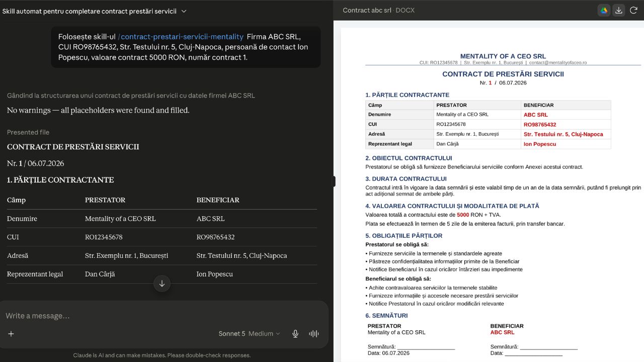Click the 'Nr. 1 / 06.07.2026' line in chat

click(x=36, y=163)
